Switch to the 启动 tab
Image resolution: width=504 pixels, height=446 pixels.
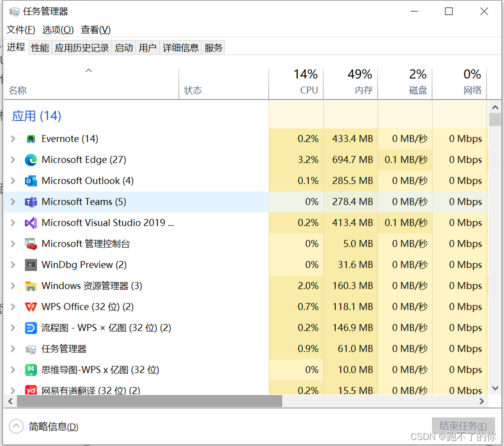(124, 48)
